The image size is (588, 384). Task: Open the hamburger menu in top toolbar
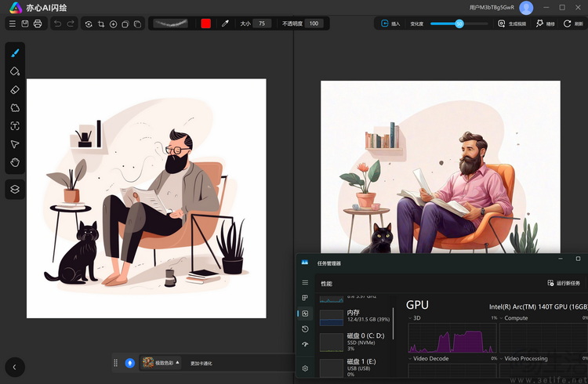click(x=13, y=24)
